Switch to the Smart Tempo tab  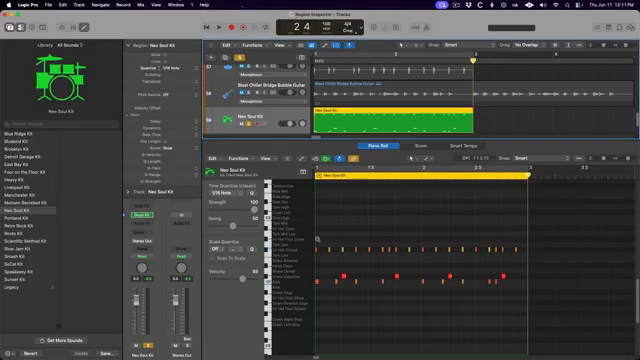464,146
